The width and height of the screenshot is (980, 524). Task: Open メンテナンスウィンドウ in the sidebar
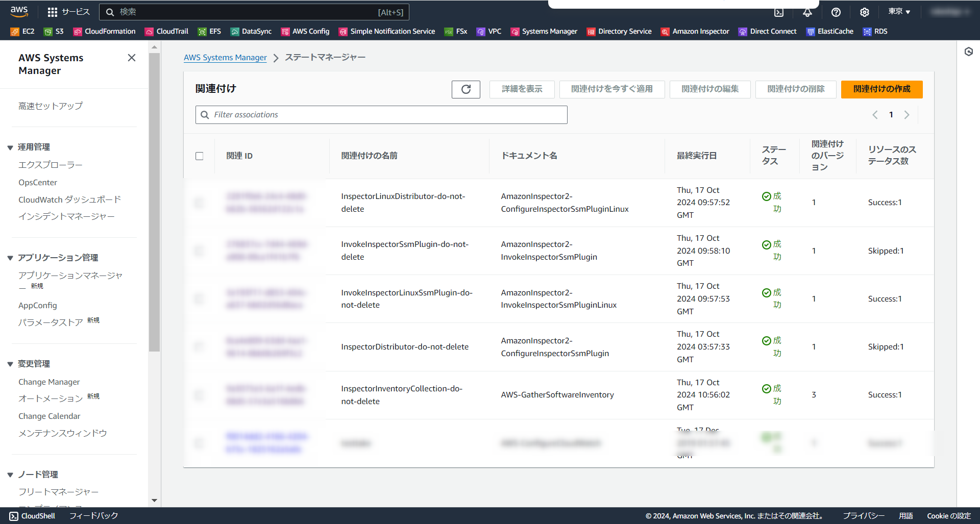pyautogui.click(x=63, y=433)
